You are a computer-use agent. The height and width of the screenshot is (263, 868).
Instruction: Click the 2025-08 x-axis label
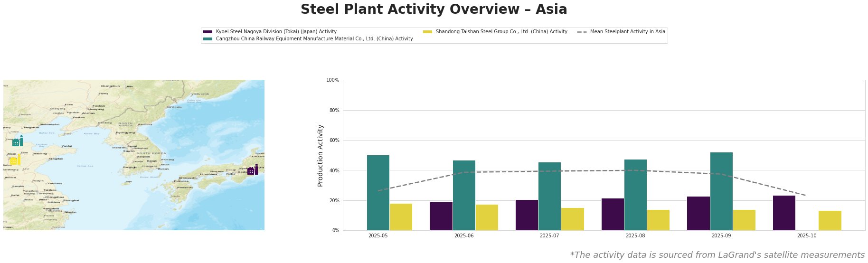click(635, 235)
